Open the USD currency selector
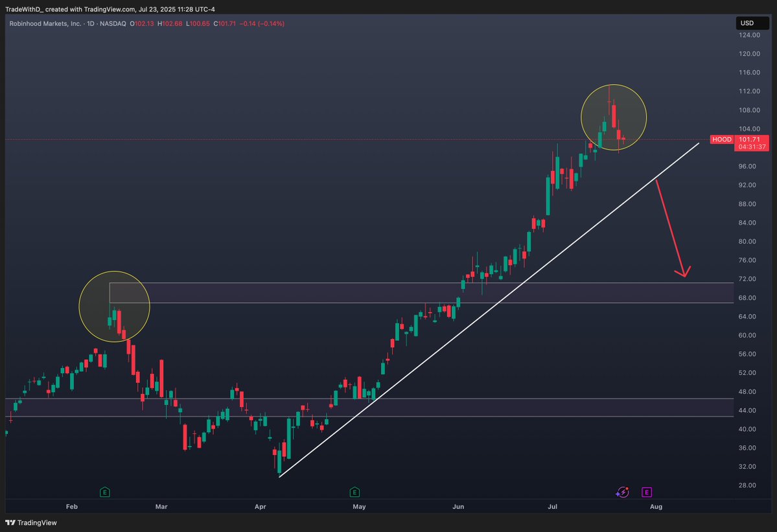777x532 pixels. click(x=752, y=23)
